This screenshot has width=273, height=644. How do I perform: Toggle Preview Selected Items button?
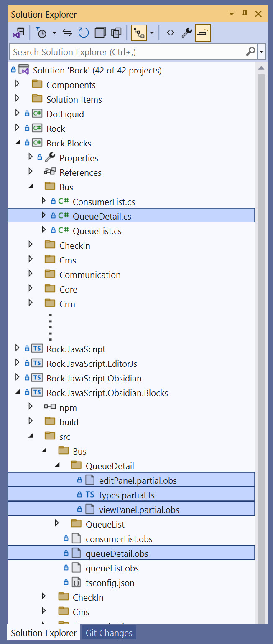(x=203, y=33)
